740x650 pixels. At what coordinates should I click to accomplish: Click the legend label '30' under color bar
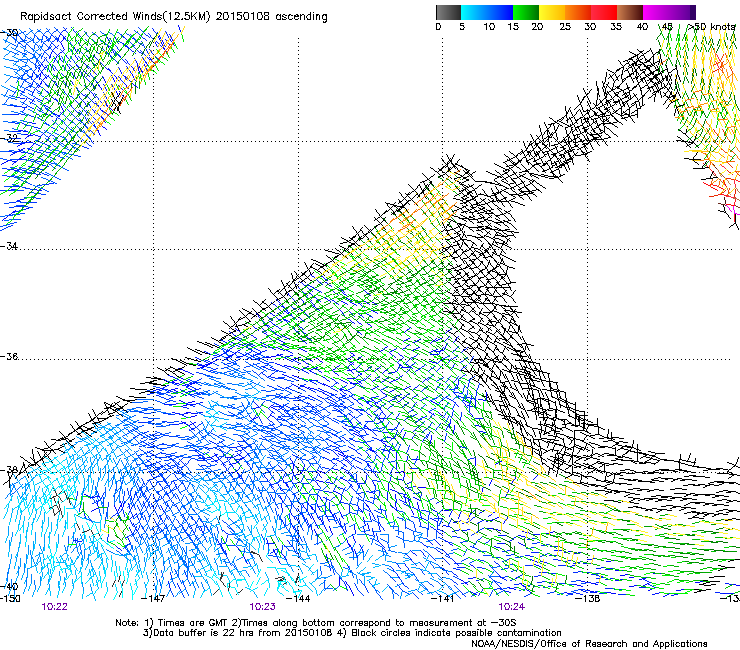click(590, 27)
